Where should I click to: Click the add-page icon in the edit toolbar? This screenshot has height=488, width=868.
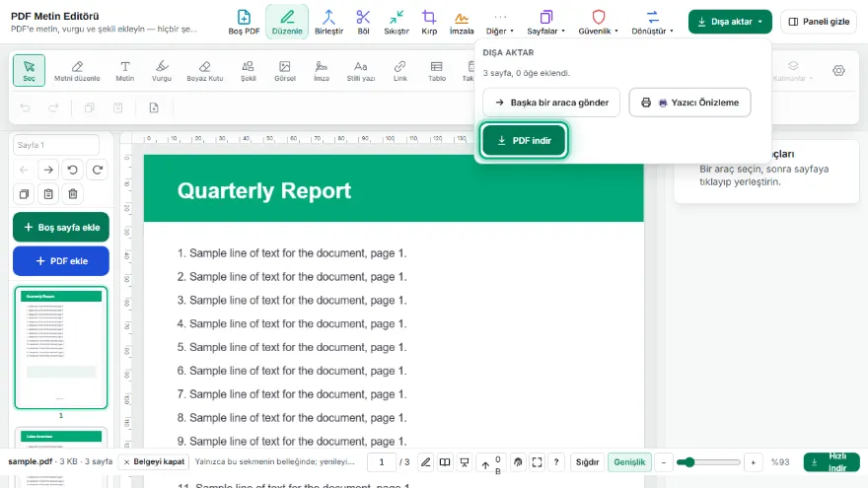coord(154,107)
